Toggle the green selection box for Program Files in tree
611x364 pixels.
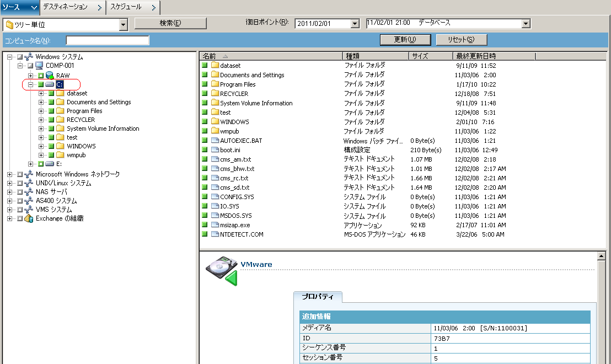pyautogui.click(x=51, y=111)
